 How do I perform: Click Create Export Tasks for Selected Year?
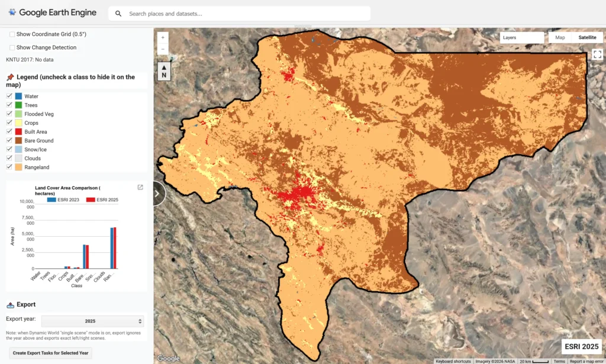pyautogui.click(x=51, y=353)
